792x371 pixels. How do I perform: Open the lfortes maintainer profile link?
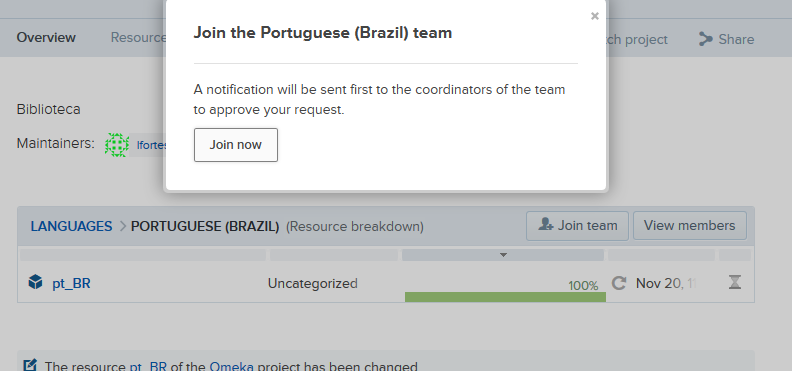151,145
